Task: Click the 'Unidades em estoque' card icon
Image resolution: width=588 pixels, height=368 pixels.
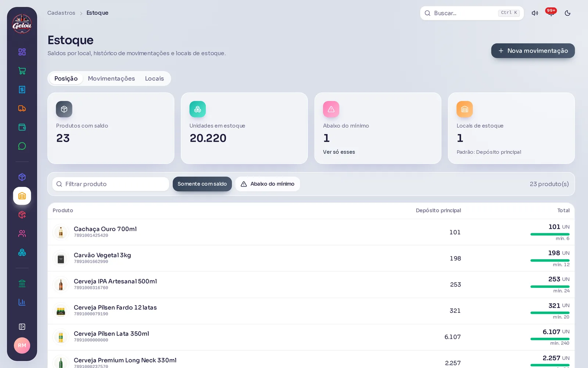Action: [x=198, y=109]
